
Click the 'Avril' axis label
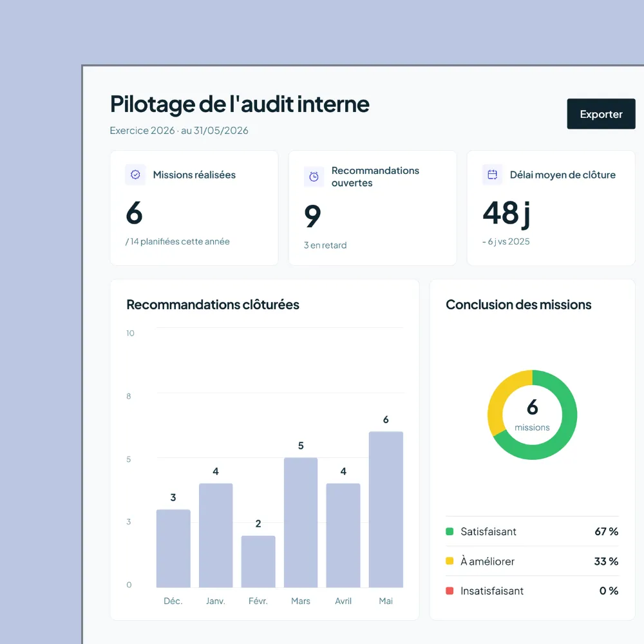pyautogui.click(x=343, y=601)
